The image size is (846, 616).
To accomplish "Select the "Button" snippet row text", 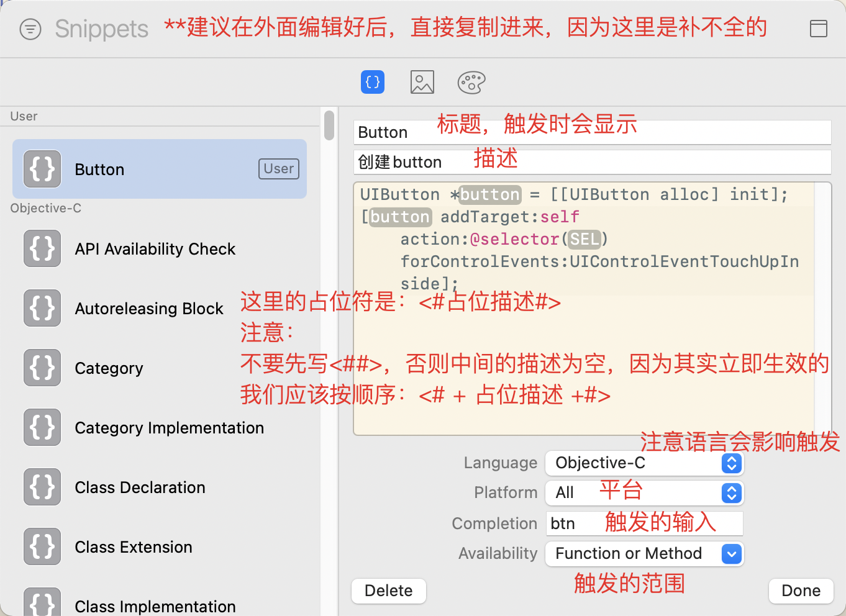I will click(x=99, y=170).
